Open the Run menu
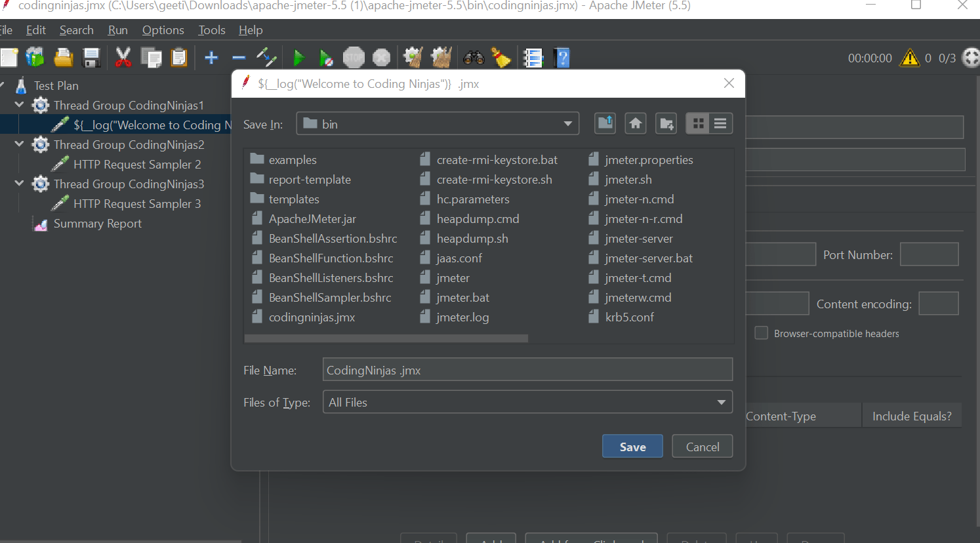Image resolution: width=980 pixels, height=543 pixels. [x=117, y=30]
